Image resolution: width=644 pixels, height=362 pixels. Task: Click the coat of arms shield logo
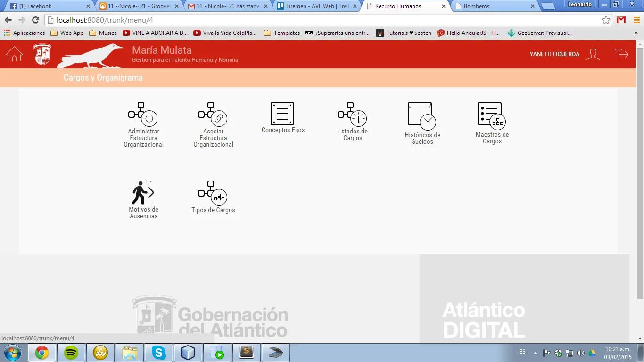42,54
